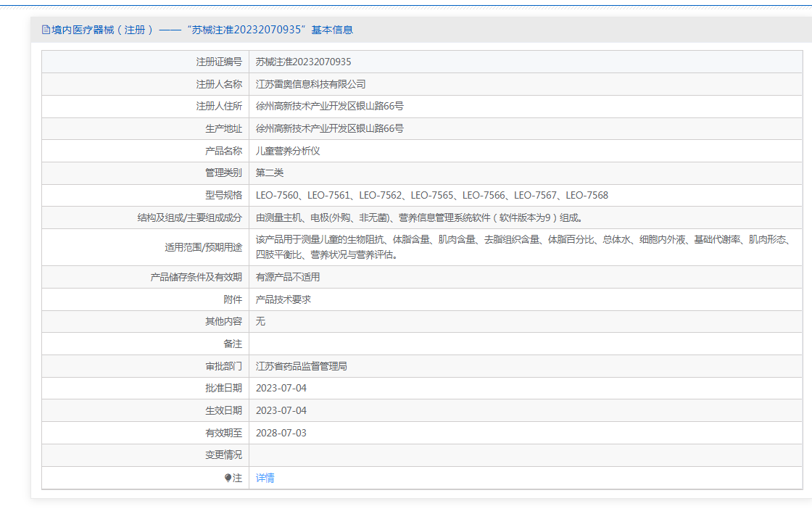Click the 结构及组成 value starting 由测量主机
Screen dimensions: 812x514
(x=420, y=217)
